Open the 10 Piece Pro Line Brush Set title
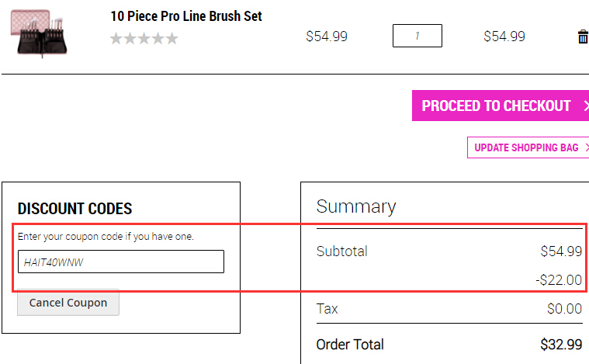This screenshot has height=364, width=589. click(x=186, y=16)
